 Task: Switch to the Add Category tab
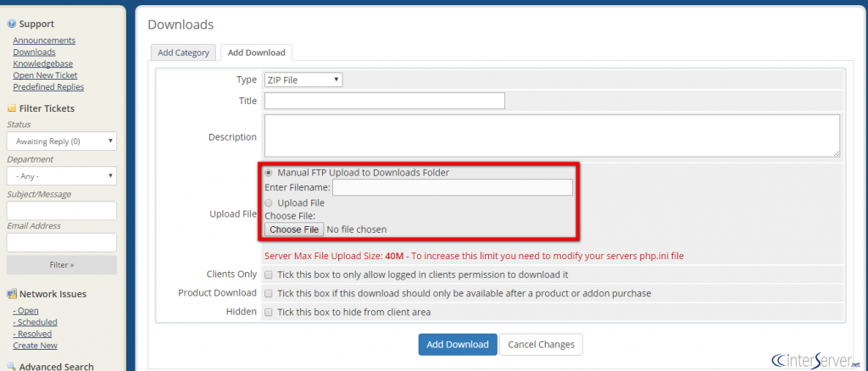click(183, 53)
